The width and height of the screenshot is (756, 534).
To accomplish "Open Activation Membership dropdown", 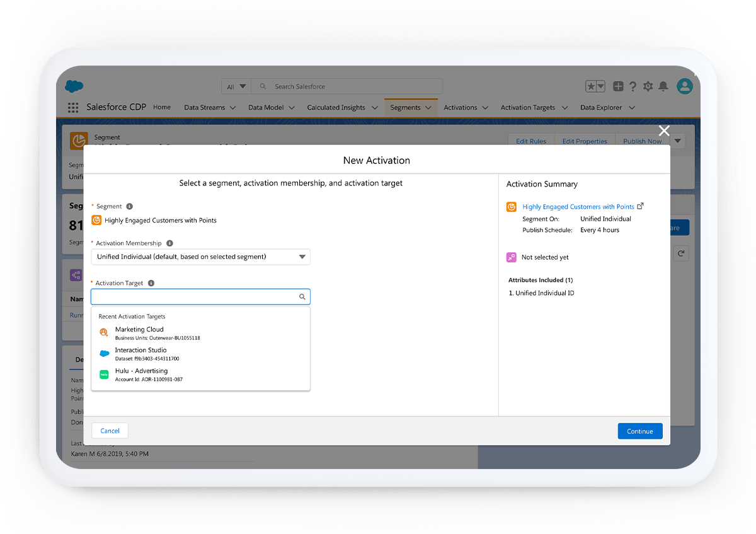I will pyautogui.click(x=200, y=257).
